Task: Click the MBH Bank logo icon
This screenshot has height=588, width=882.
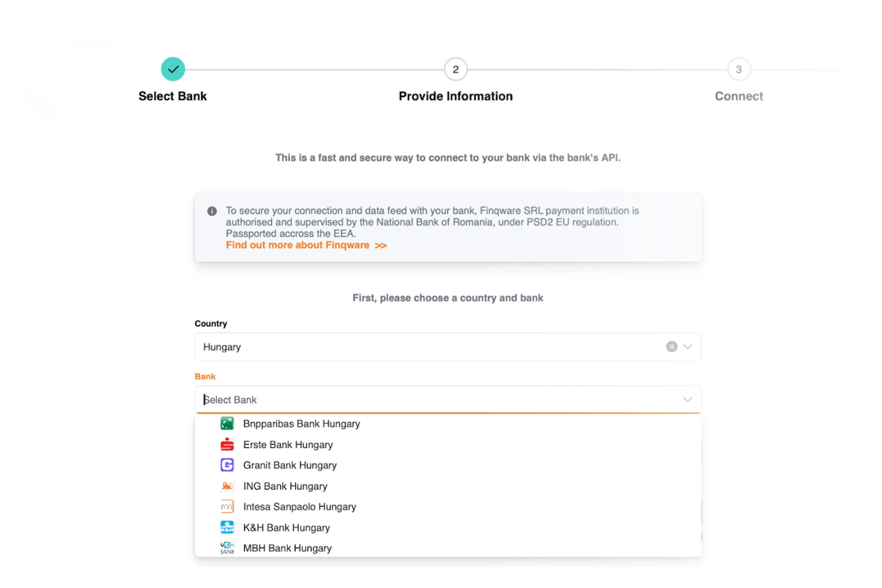Action: [x=227, y=548]
